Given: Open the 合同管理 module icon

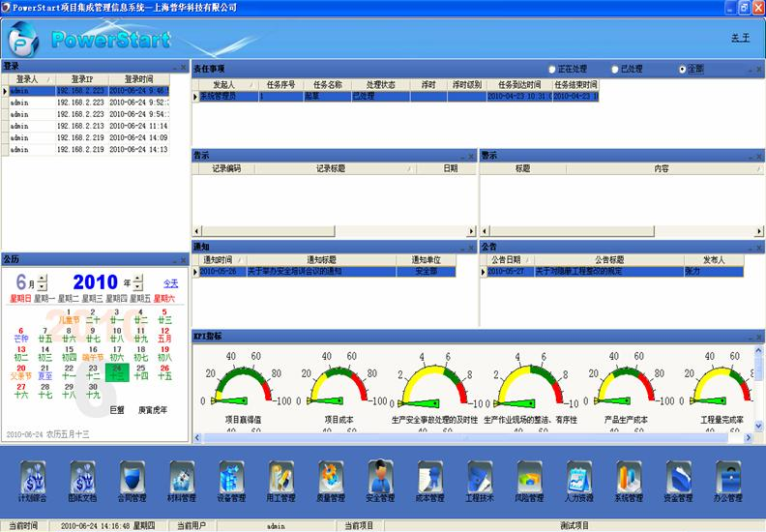Looking at the screenshot, I should pyautogui.click(x=132, y=478).
